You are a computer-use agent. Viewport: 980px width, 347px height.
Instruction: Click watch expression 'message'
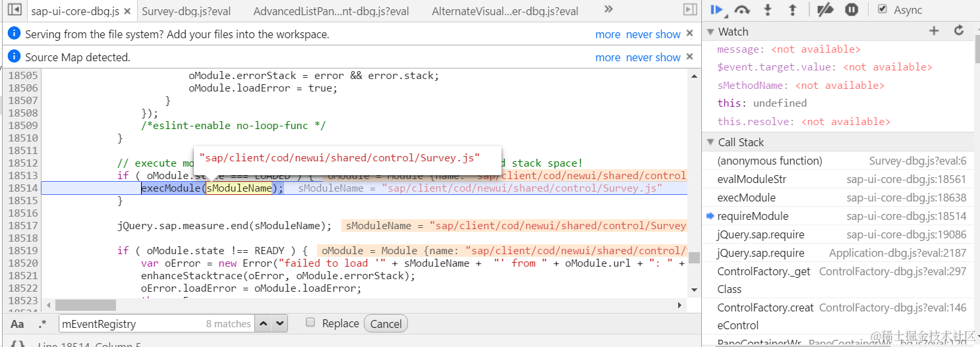789,49
